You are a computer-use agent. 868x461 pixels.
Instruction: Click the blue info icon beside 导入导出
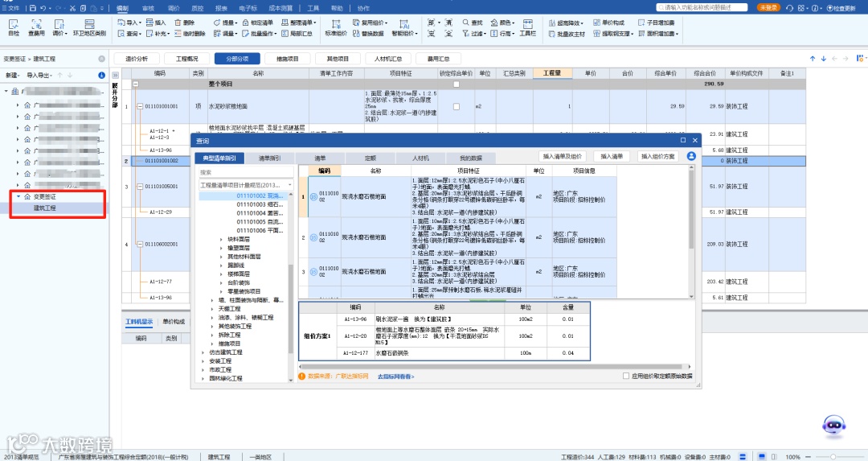(102, 76)
